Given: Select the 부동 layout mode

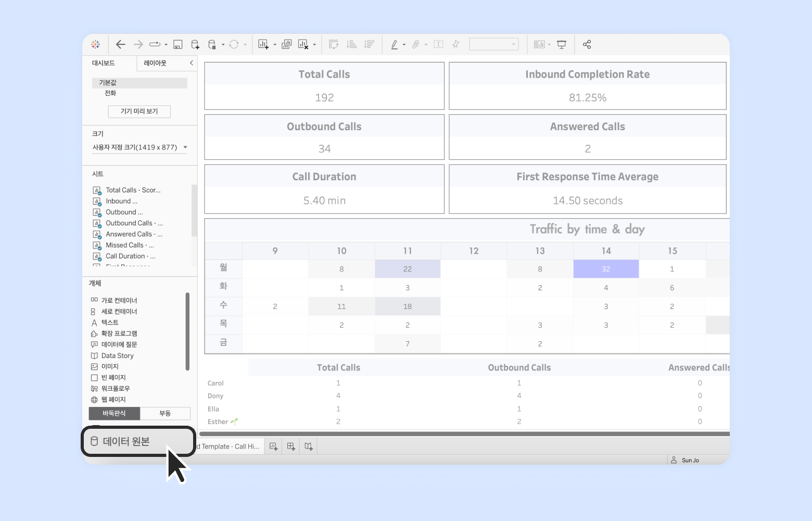Looking at the screenshot, I should coord(166,414).
